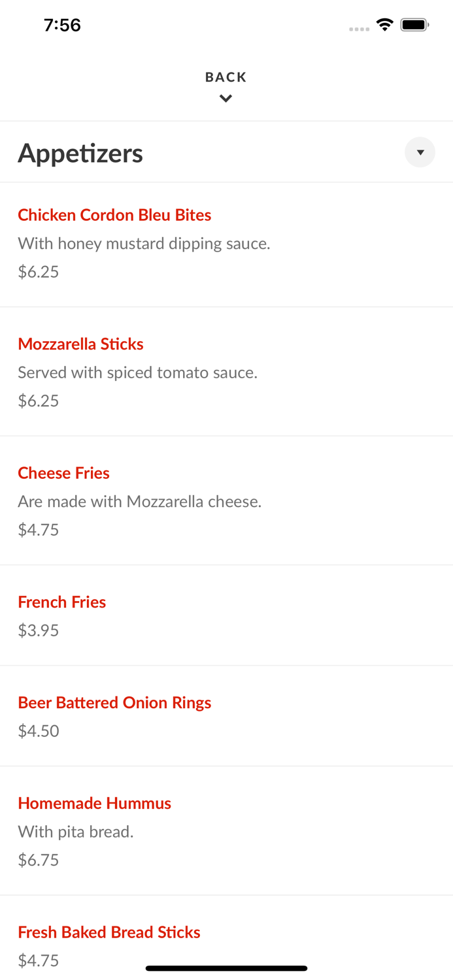Tap the cellular signal dots indicator
453x980 pixels.
pos(359,29)
